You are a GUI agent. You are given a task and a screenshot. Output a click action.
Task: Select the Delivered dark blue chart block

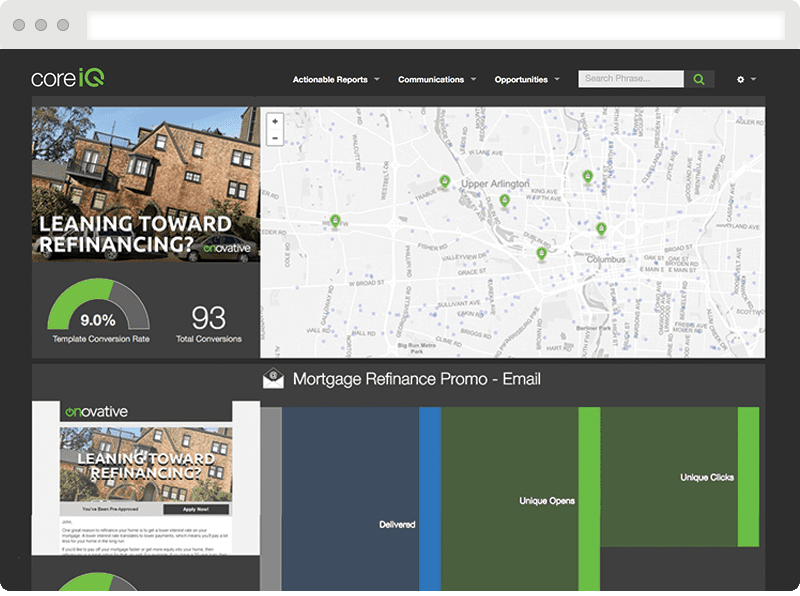point(351,499)
